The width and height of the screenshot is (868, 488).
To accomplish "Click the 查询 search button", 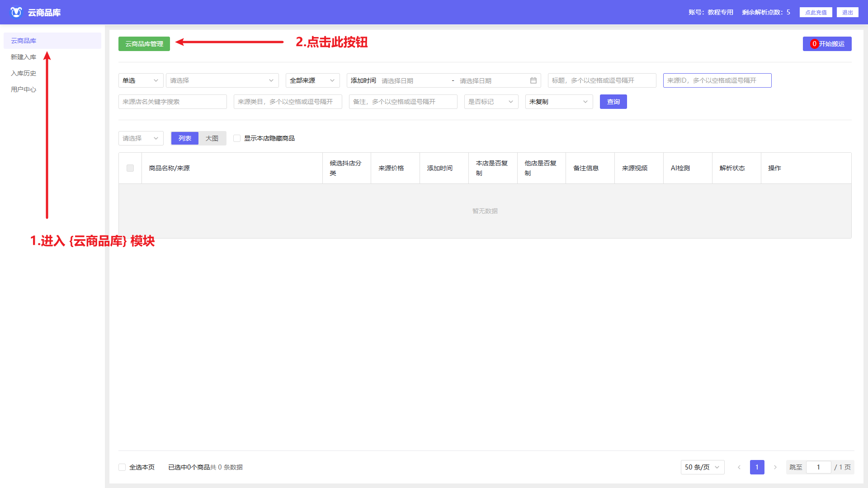I will [613, 102].
